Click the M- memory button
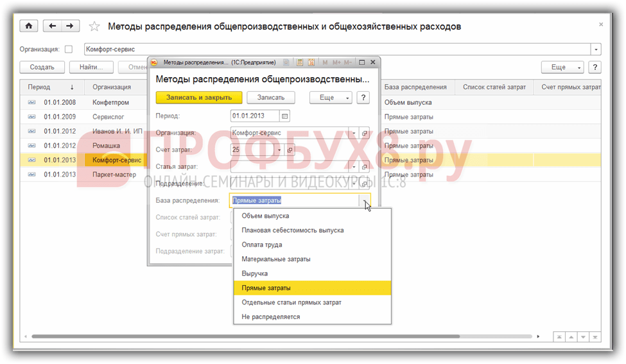The height and width of the screenshot is (364, 626). click(348, 62)
